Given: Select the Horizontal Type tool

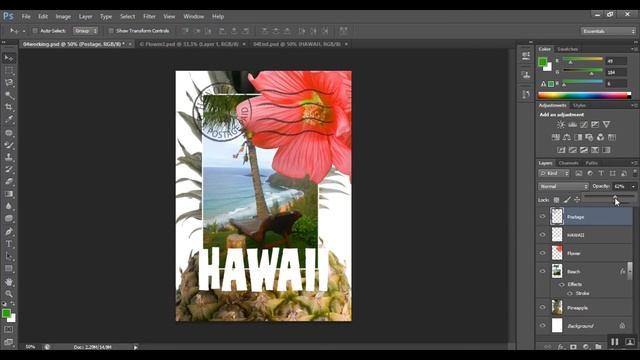Looking at the screenshot, I should 9,244.
